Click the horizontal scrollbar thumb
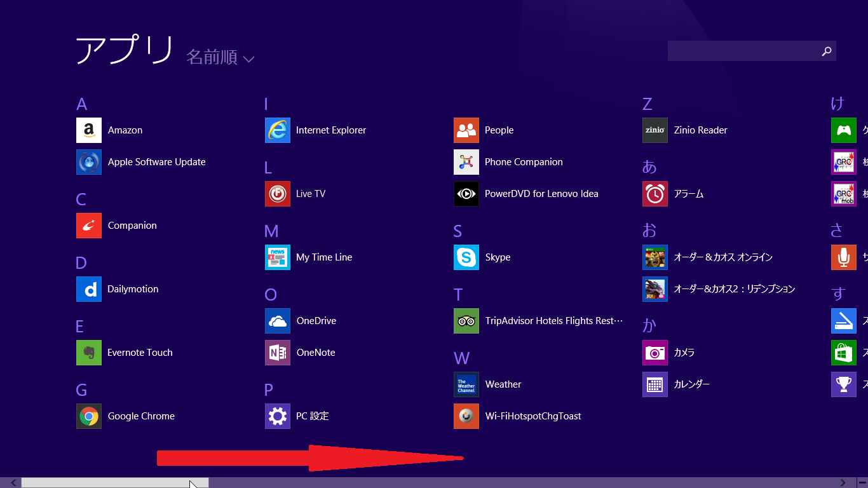Viewport: 868px width, 488px height. tap(115, 483)
